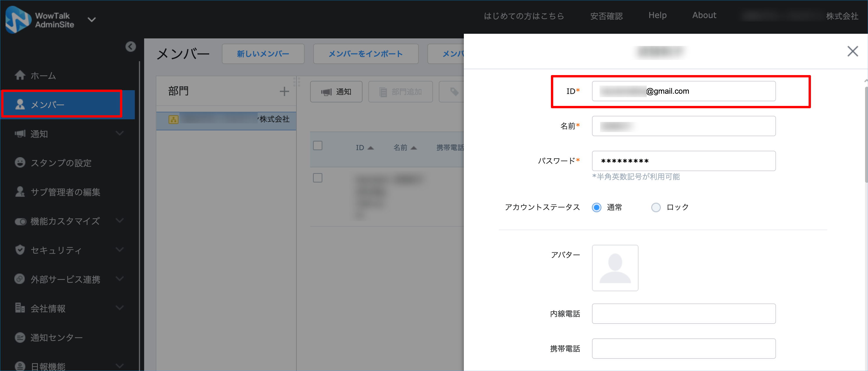Expand the 通知 chevron in sidebar
868x371 pixels.
pos(120,133)
